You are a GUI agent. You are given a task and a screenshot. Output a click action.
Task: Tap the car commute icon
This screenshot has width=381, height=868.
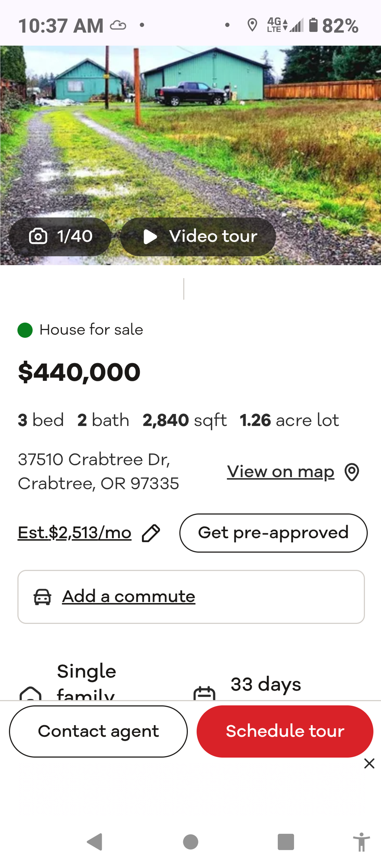pyautogui.click(x=43, y=597)
